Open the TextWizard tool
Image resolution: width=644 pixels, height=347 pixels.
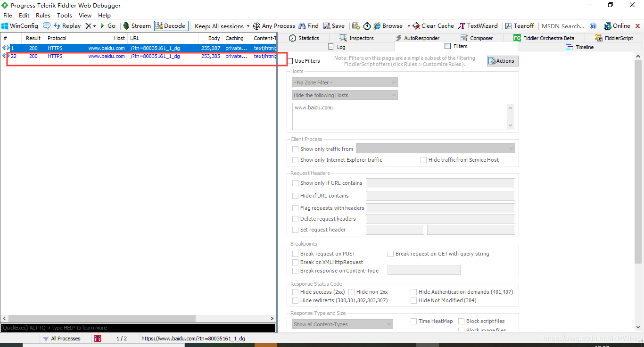[478, 26]
